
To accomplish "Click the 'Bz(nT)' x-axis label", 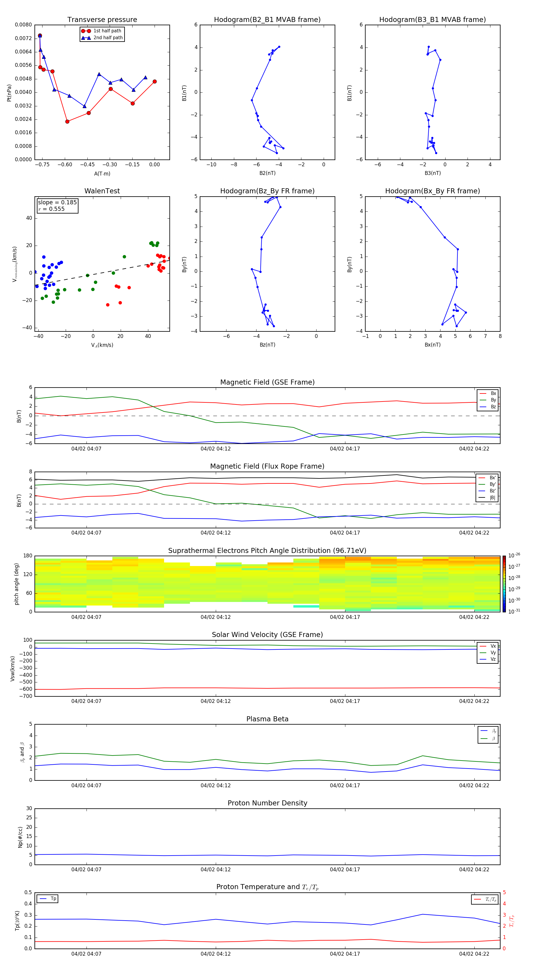I will 267,345.
